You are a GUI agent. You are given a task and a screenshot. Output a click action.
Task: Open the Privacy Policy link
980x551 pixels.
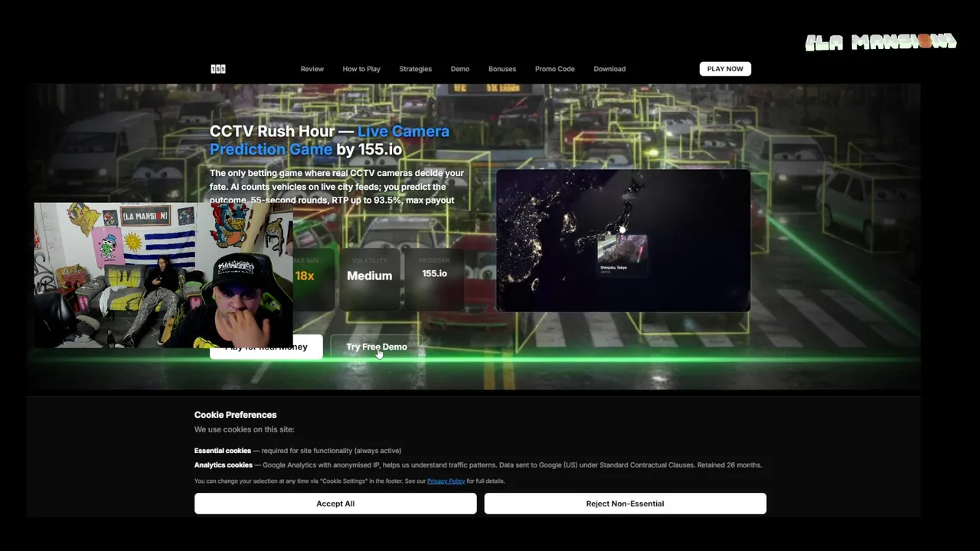pos(446,481)
